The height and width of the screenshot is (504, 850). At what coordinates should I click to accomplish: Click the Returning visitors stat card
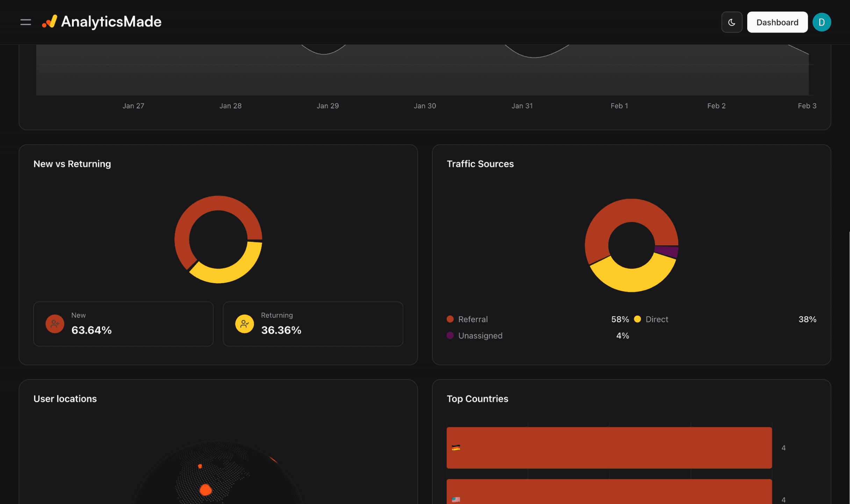(313, 324)
